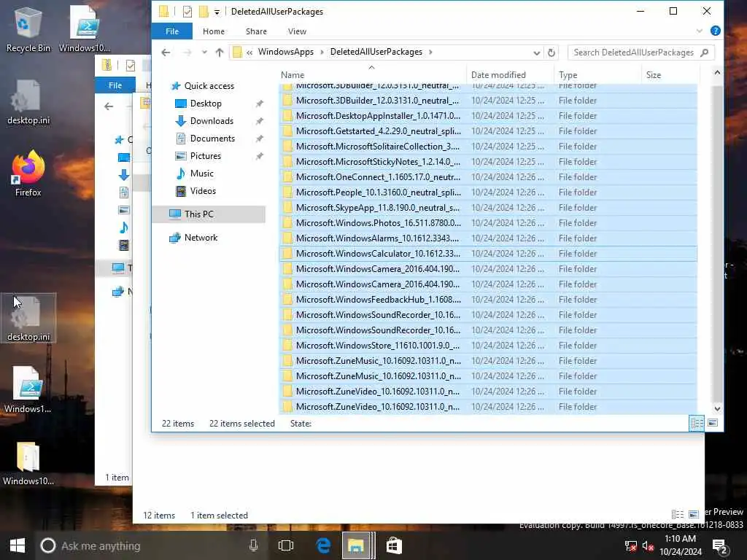Open Explorer help question mark icon
747x560 pixels.
click(x=715, y=31)
